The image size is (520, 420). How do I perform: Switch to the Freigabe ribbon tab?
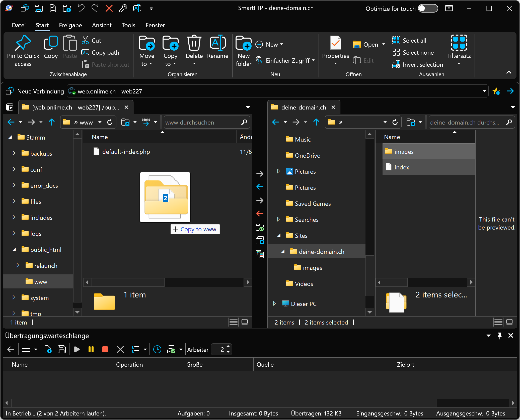click(x=70, y=25)
